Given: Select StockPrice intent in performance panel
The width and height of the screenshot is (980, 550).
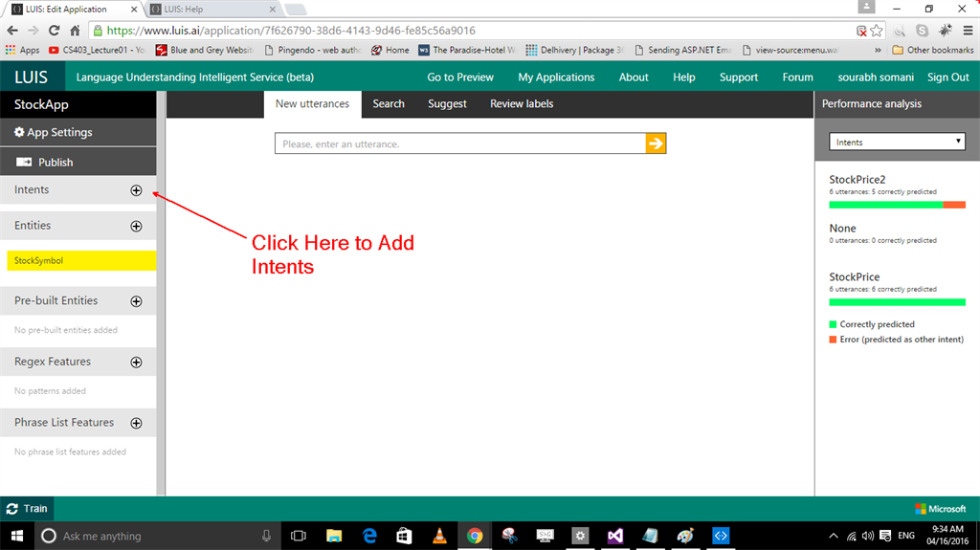Looking at the screenshot, I should click(x=854, y=276).
